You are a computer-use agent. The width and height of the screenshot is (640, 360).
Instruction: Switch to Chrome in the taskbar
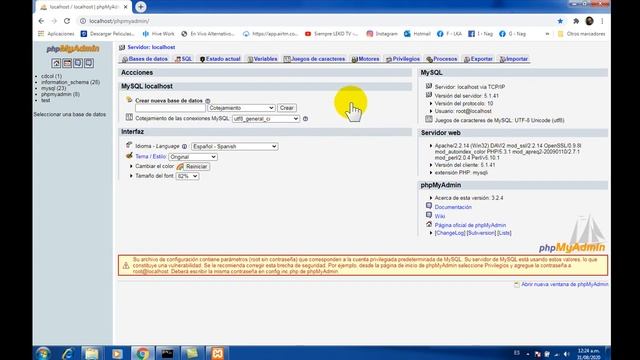[142, 353]
